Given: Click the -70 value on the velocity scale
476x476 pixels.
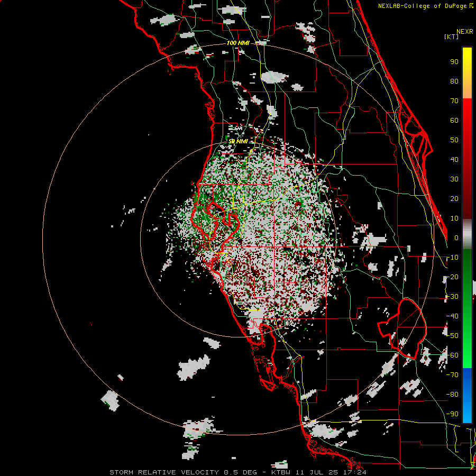Looking at the screenshot, I should click(452, 375).
